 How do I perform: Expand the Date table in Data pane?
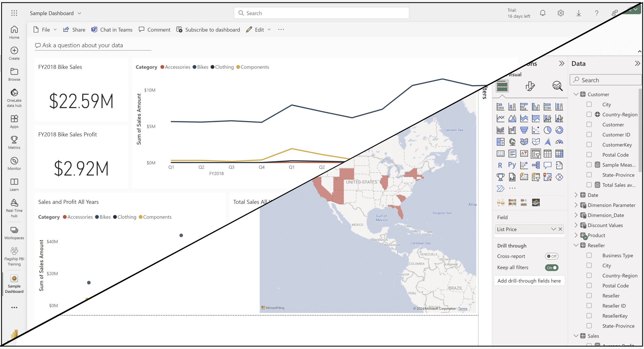coord(576,195)
